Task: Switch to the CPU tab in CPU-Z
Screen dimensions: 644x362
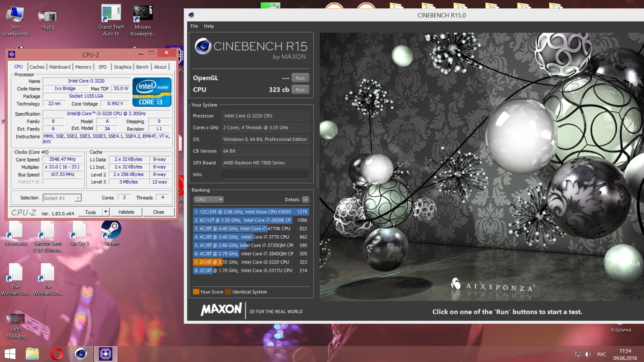Action: pyautogui.click(x=18, y=67)
